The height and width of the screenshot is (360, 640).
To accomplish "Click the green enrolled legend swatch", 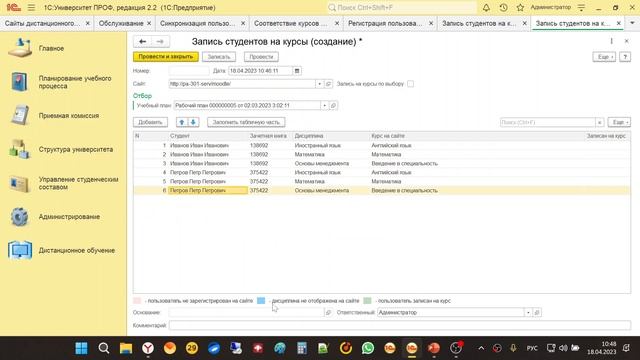I will [x=367, y=301].
